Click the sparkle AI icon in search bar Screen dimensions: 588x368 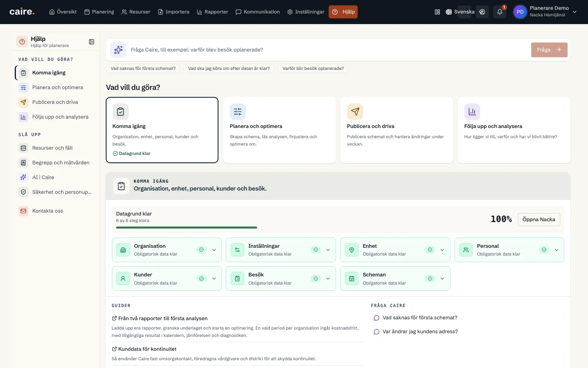[118, 50]
